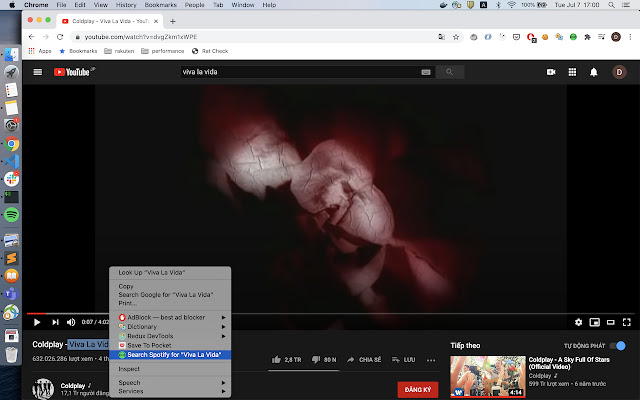Open the Trash in the Dock
The image size is (640, 400).
(x=11, y=354)
